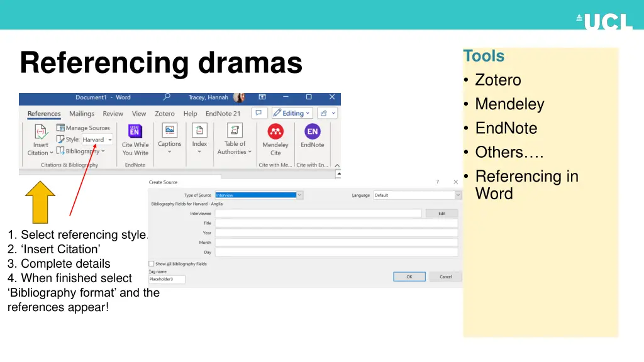
Task: Click the Comments speech bubble icon
Action: pyautogui.click(x=258, y=113)
